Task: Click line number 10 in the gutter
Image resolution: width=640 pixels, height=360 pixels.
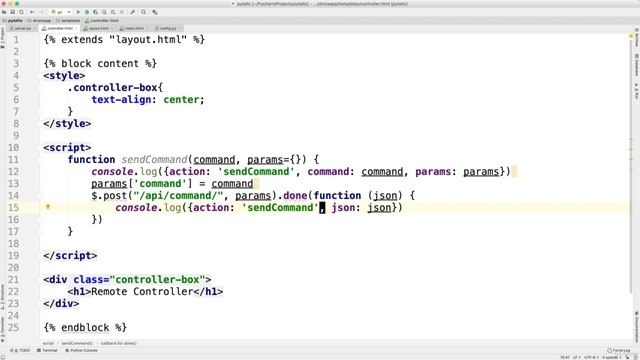Action: click(13, 148)
